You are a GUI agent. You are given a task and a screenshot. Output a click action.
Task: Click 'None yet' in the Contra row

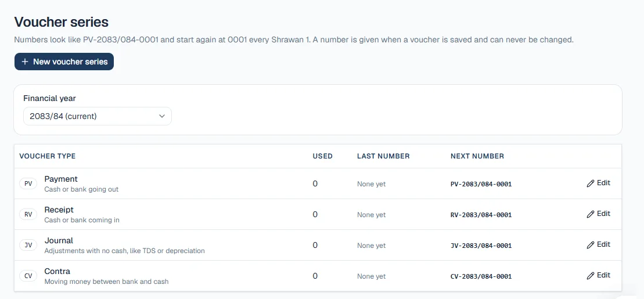tap(371, 276)
